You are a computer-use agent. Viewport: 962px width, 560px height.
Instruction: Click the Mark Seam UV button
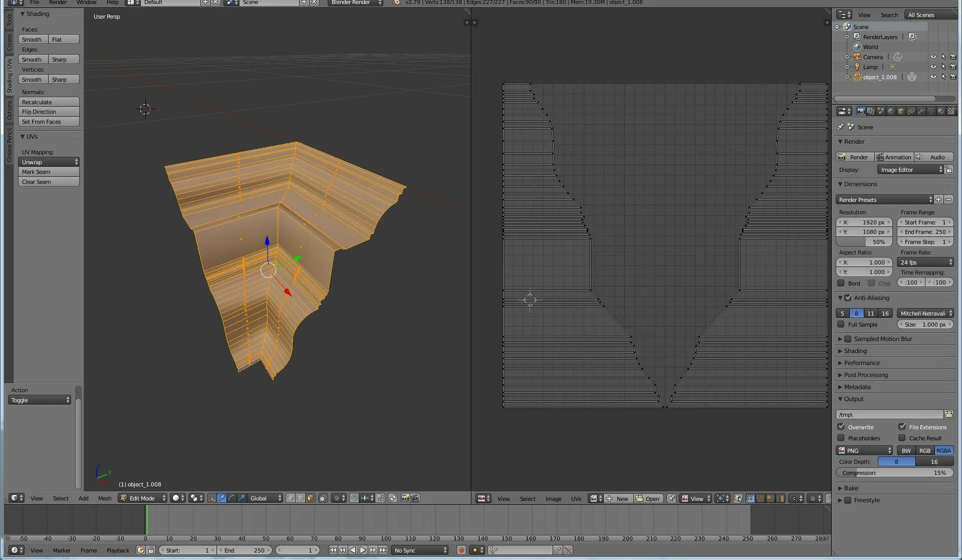coord(49,171)
